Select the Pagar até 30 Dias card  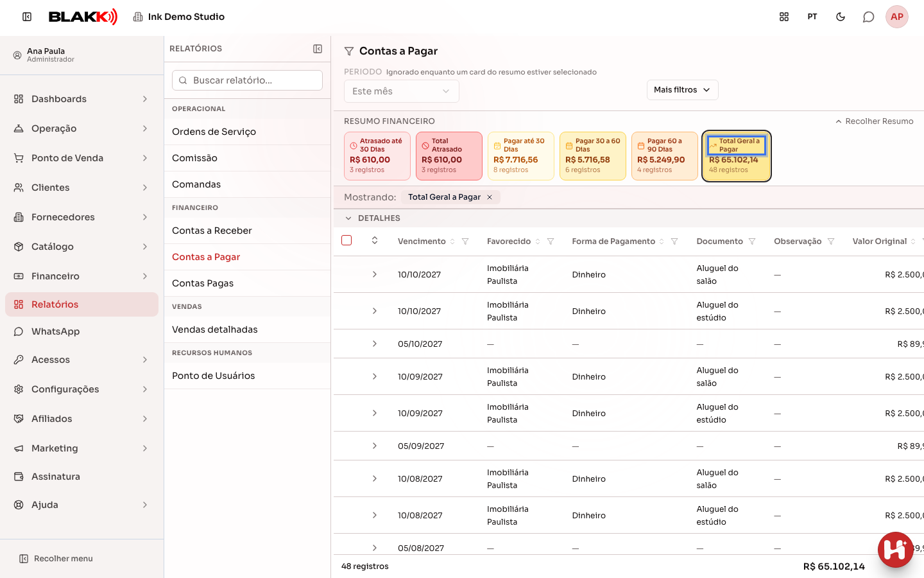pyautogui.click(x=521, y=156)
